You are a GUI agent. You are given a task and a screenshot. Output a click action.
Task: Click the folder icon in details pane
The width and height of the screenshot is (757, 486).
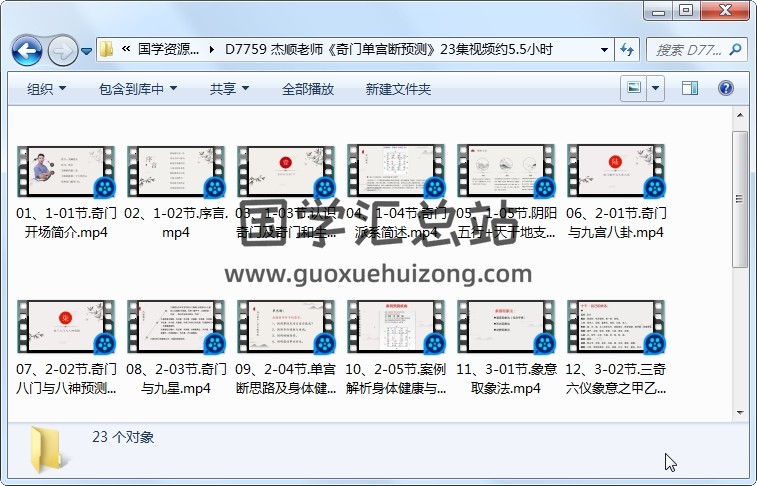[49, 449]
